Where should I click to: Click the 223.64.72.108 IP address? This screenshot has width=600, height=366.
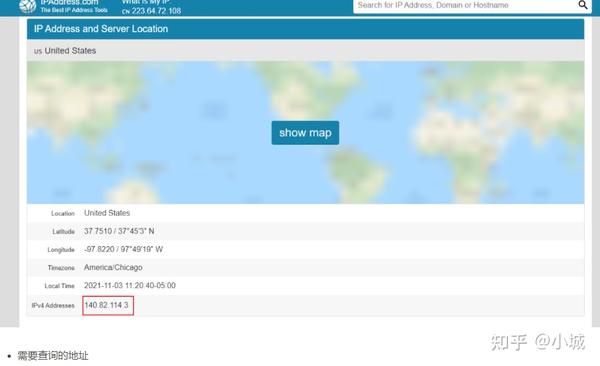(156, 11)
